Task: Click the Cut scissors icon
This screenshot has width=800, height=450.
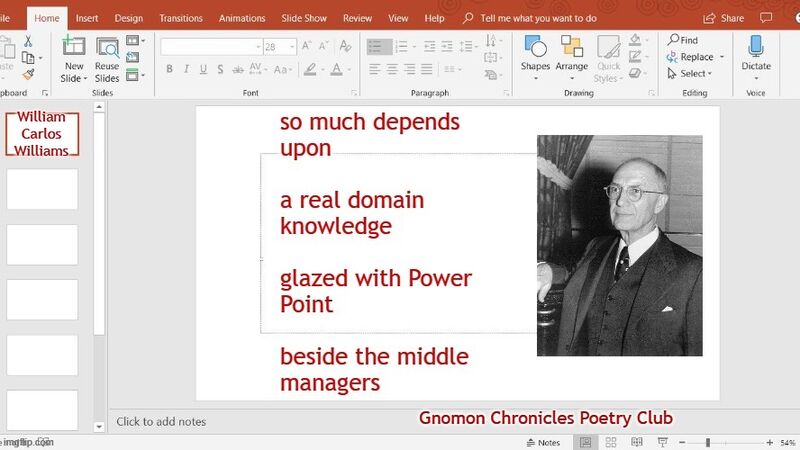Action: [x=28, y=41]
